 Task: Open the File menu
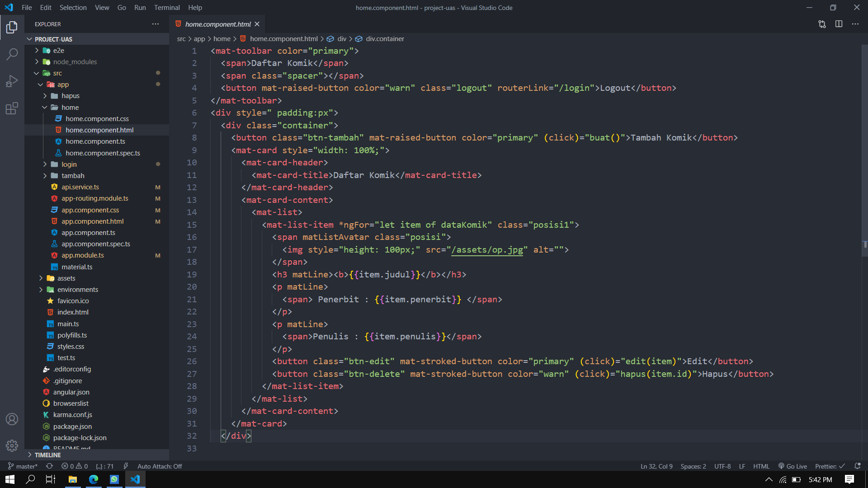[x=27, y=7]
